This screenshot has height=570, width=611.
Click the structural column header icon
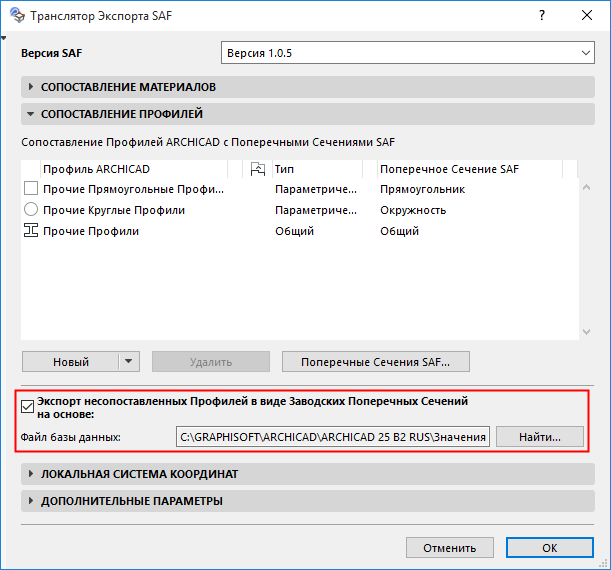pyautogui.click(x=258, y=169)
